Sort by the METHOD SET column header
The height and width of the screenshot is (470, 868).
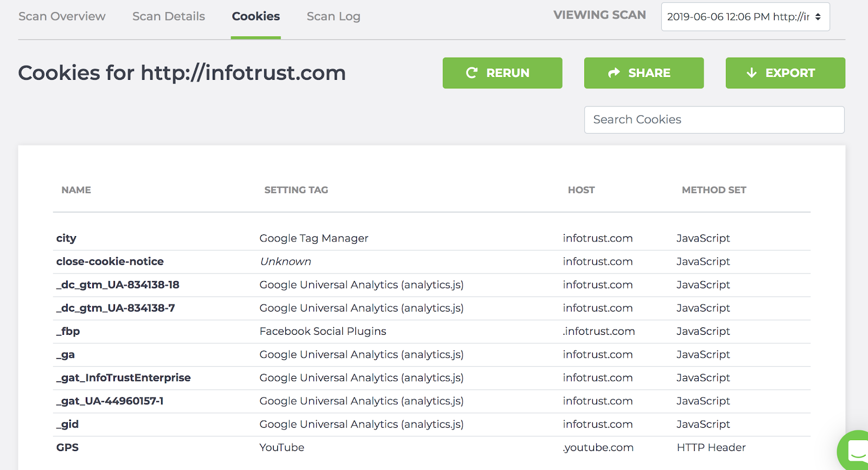[714, 190]
